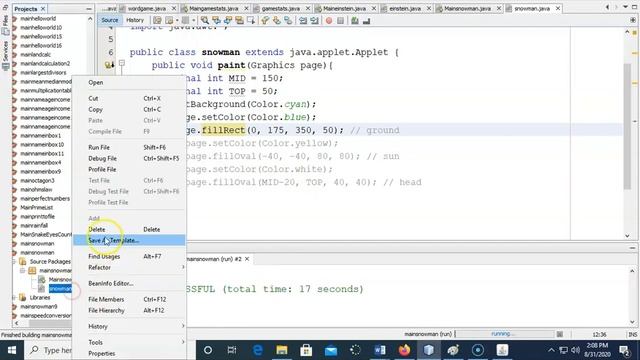Start macro recording red button
Image resolution: width=640 pixels, height=360 pixels.
(x=329, y=20)
